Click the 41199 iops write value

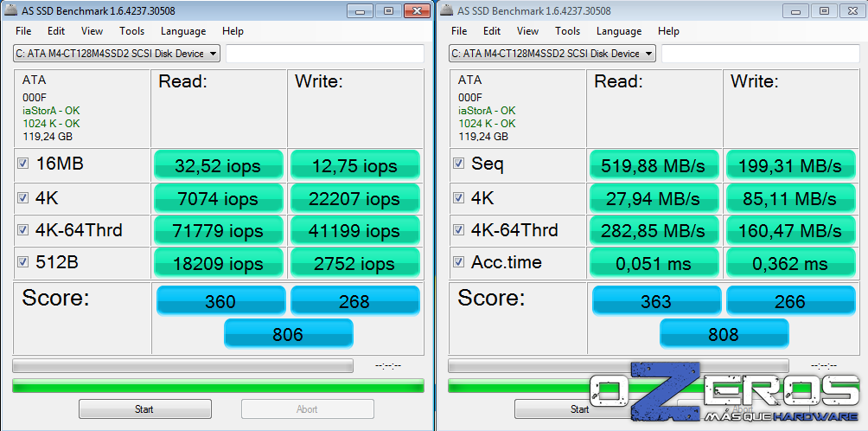pos(355,230)
